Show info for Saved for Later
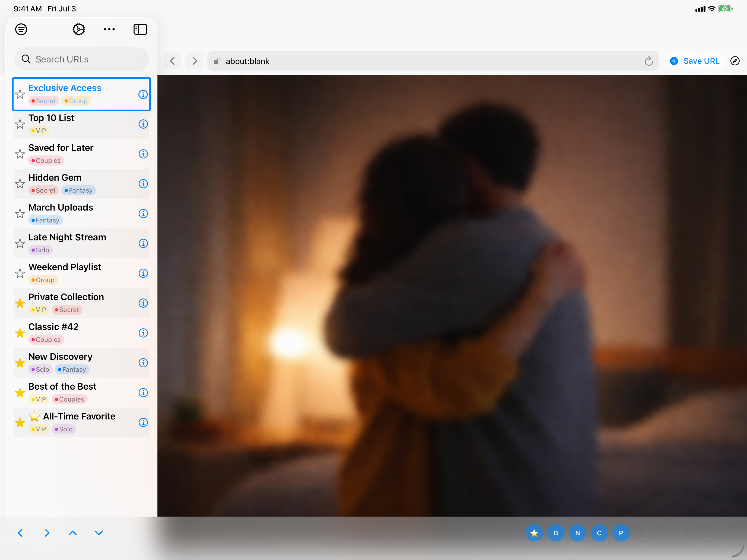The height and width of the screenshot is (560, 747). coord(143,154)
